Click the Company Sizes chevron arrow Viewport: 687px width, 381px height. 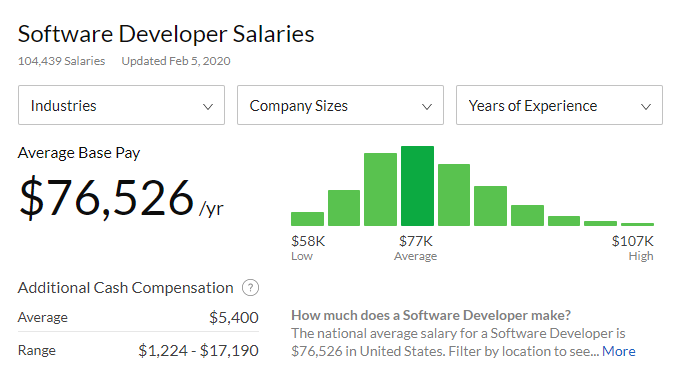click(x=427, y=106)
